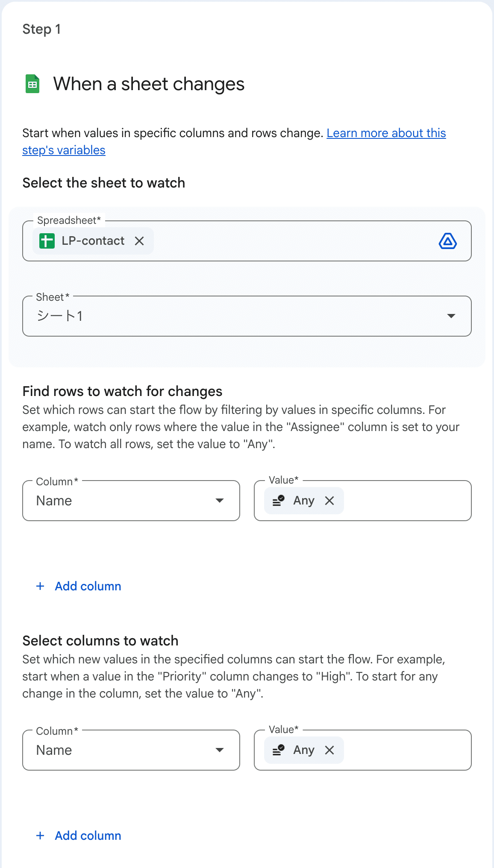Open the Google Drive file picker icon

(447, 241)
